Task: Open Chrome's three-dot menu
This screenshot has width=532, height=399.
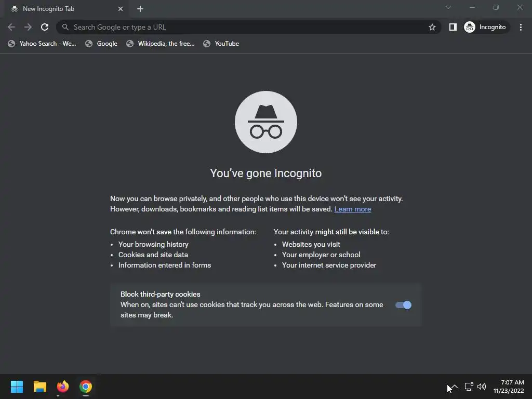Action: point(521,27)
